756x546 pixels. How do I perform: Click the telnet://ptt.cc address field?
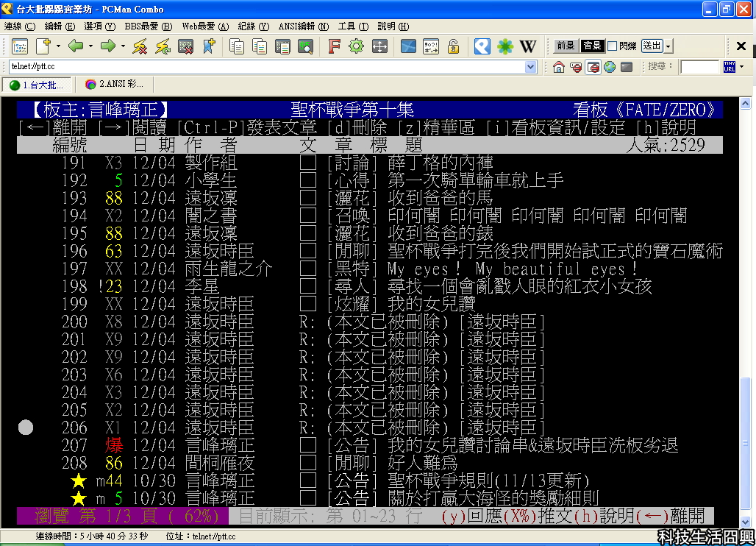click(x=267, y=66)
